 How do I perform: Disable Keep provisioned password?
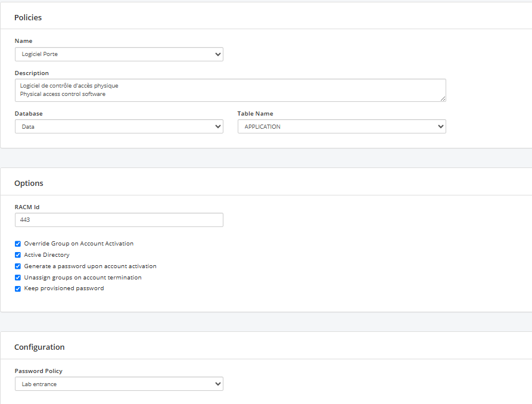pos(18,288)
